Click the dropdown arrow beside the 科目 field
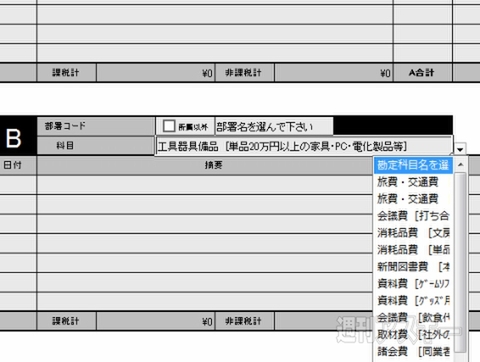Viewport: 480px width, 362px height. (x=460, y=149)
